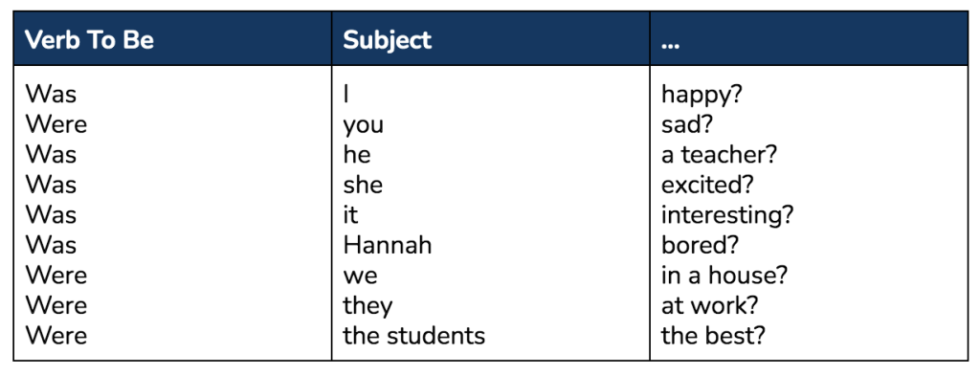Screen dimensions: 980x375
Task: Click the phrase 'a teacher?'
Action: pos(719,154)
